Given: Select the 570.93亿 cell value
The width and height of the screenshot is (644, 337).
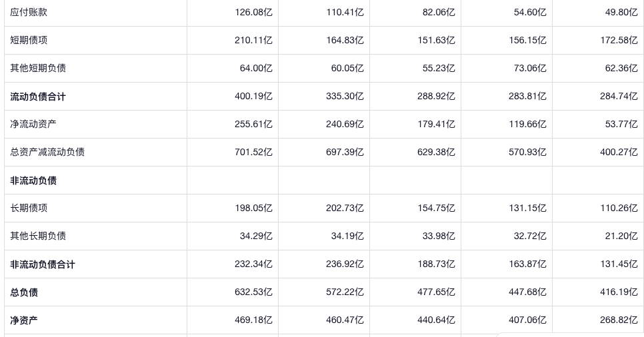Looking at the screenshot, I should 527,152.
